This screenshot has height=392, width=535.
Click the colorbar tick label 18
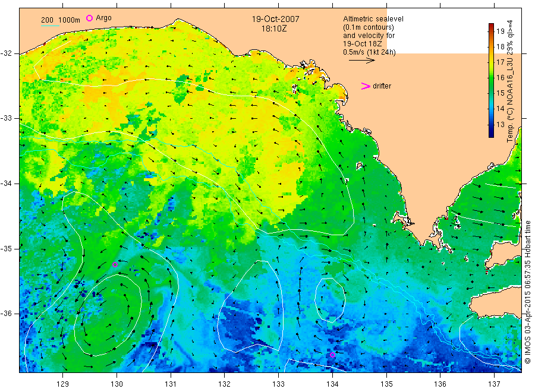pos(500,47)
